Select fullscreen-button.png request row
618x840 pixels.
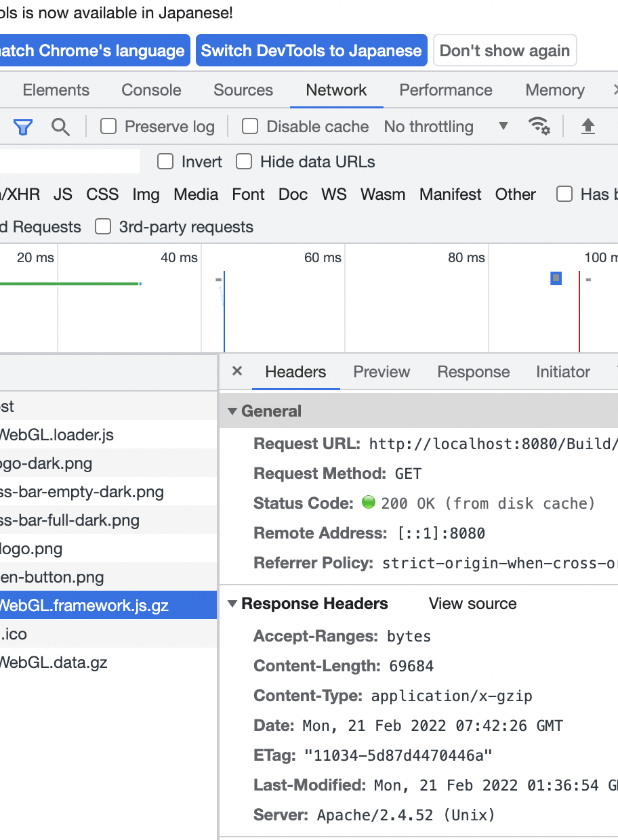[108, 577]
